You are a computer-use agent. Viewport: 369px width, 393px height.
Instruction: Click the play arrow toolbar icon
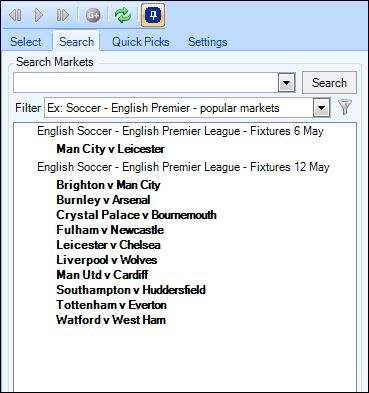click(x=39, y=15)
